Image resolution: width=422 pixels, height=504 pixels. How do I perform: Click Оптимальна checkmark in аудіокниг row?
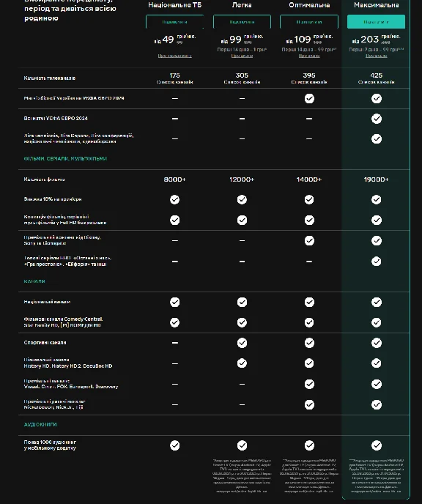tap(309, 445)
